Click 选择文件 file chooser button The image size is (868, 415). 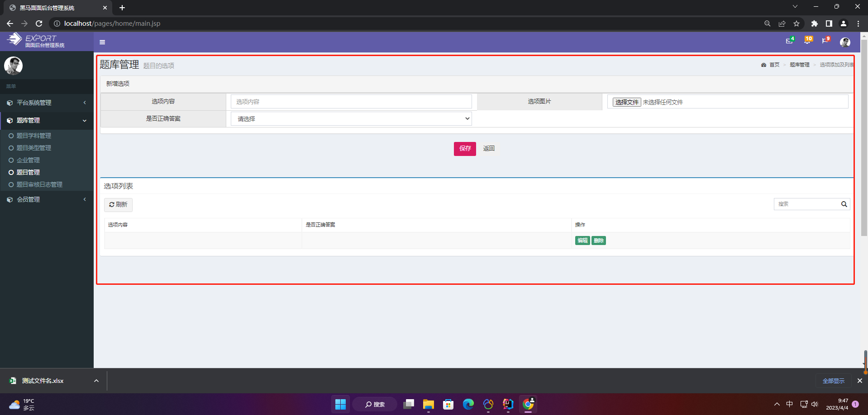point(627,102)
